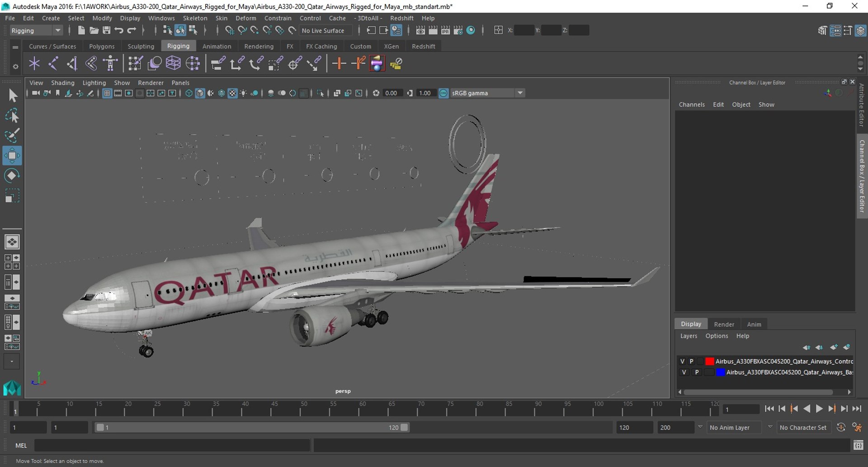Open the sRGB gamma view transform dropdown
The width and height of the screenshot is (868, 467).
pos(488,93)
